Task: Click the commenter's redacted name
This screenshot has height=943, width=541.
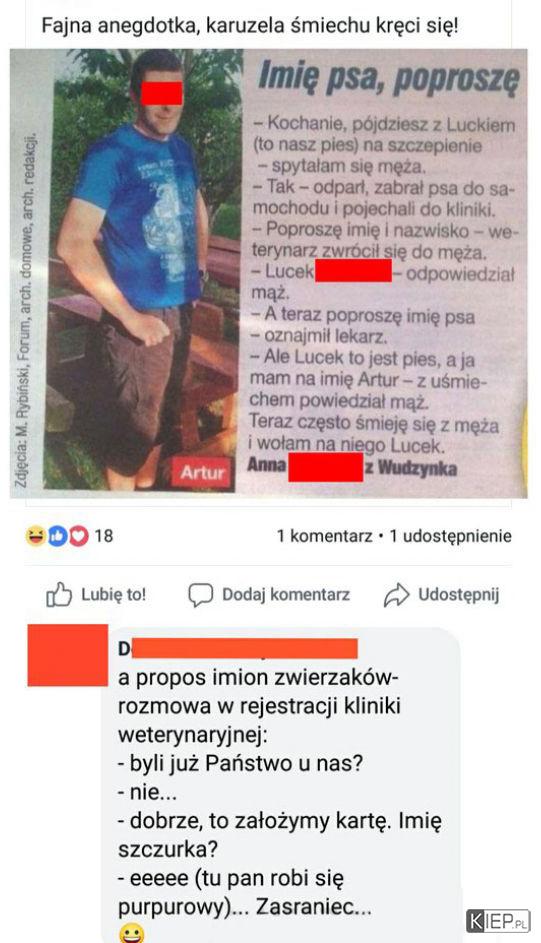Action: coord(238,648)
